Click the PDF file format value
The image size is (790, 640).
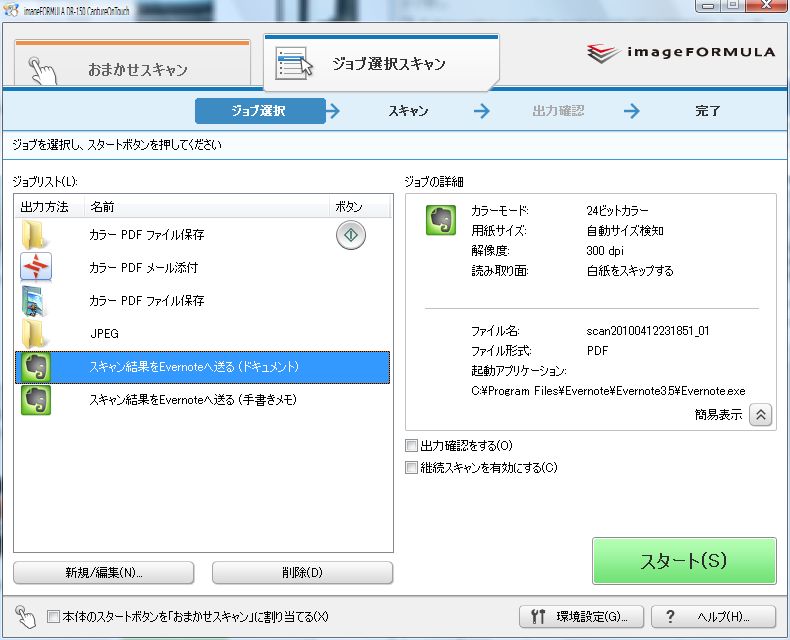point(597,351)
